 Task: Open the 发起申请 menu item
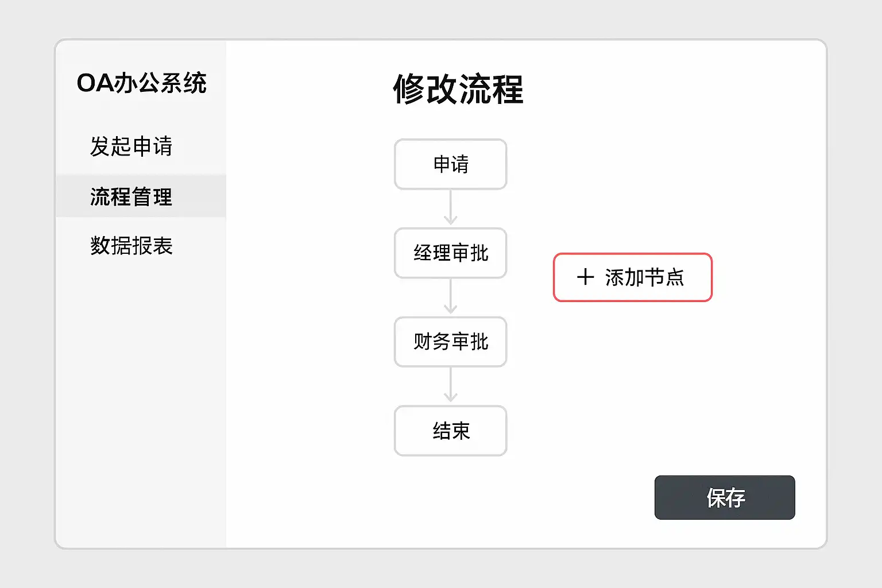click(131, 146)
